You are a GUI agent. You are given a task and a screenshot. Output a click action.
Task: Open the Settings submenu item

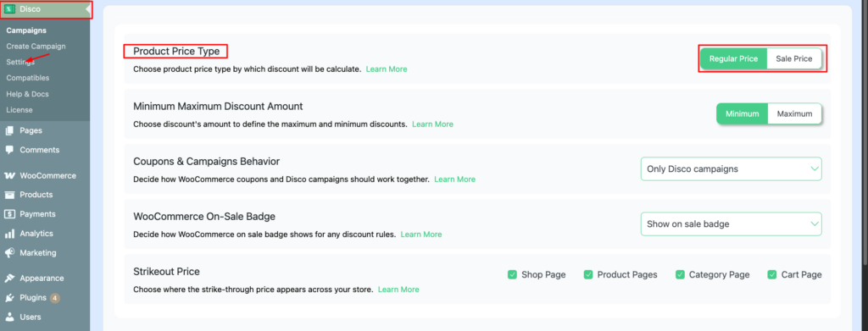click(20, 62)
